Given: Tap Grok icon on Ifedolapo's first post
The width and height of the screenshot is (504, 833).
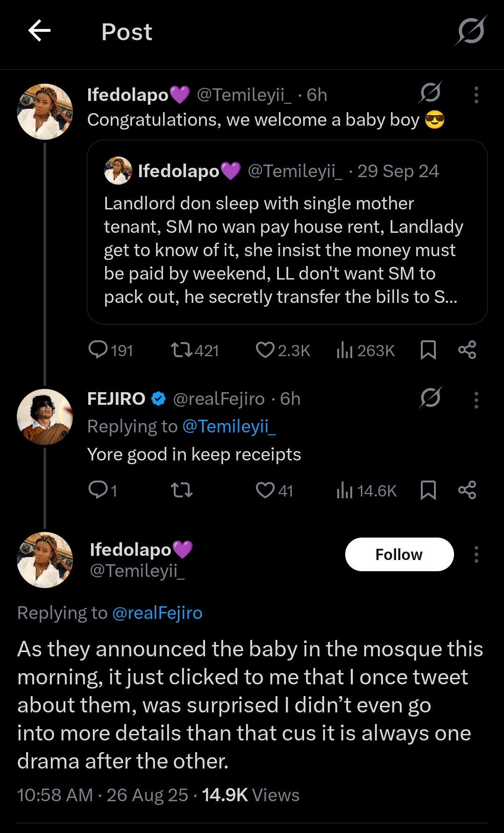Looking at the screenshot, I should pyautogui.click(x=430, y=93).
